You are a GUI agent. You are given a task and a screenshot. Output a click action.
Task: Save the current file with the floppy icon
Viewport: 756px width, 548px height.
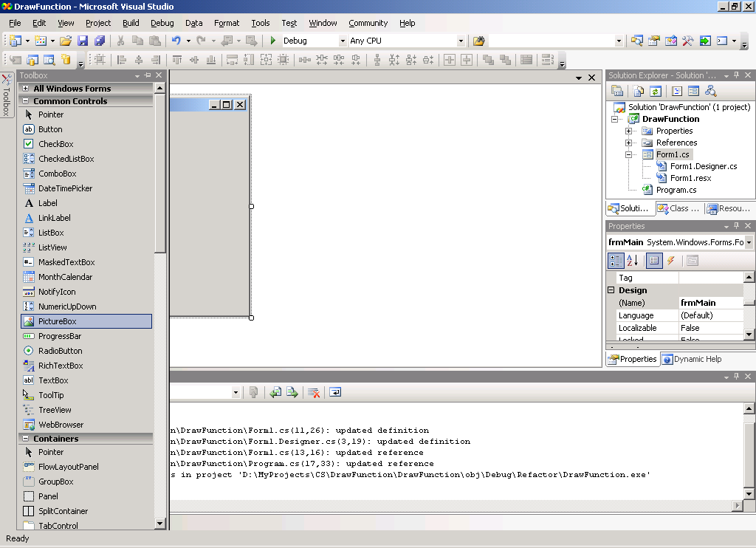83,41
